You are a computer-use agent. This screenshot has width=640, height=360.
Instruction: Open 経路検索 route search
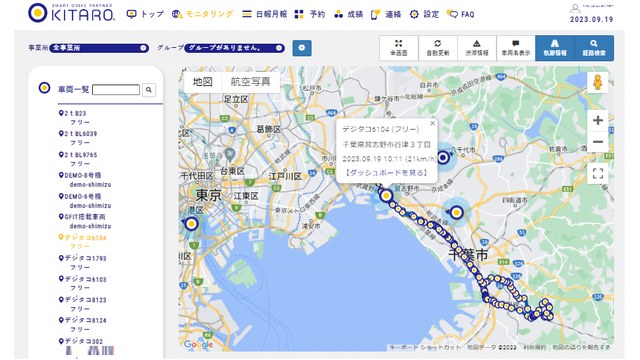(x=594, y=48)
